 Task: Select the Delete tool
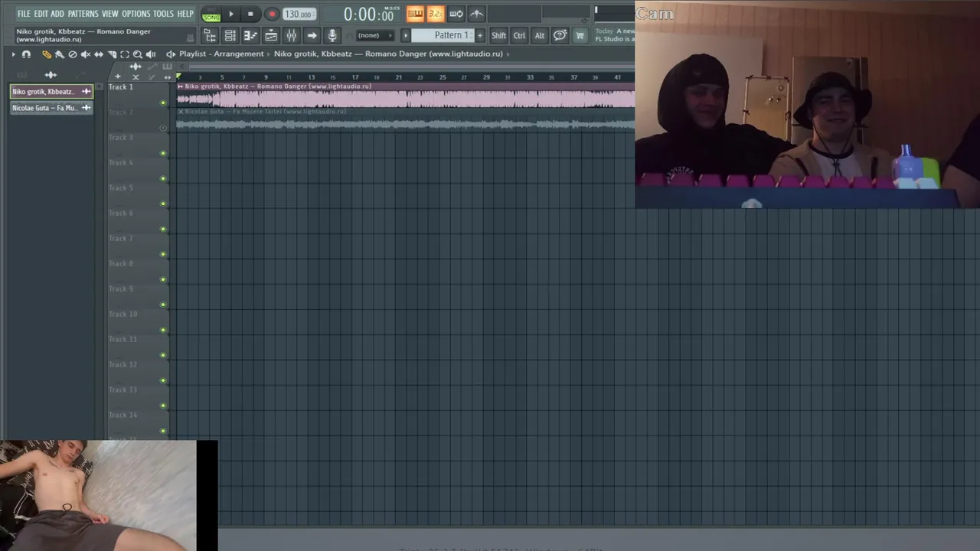tap(73, 54)
